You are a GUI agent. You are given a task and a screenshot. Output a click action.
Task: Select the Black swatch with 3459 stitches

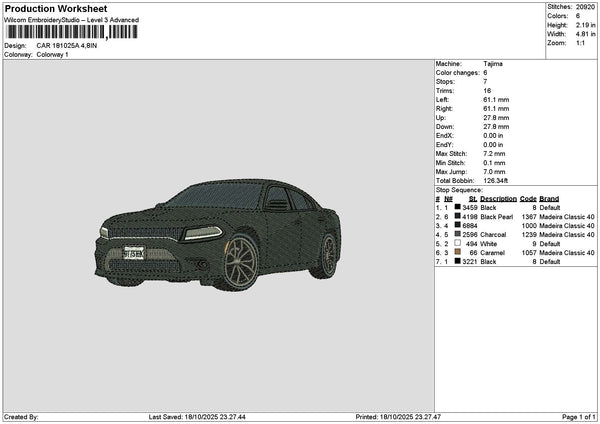click(457, 207)
